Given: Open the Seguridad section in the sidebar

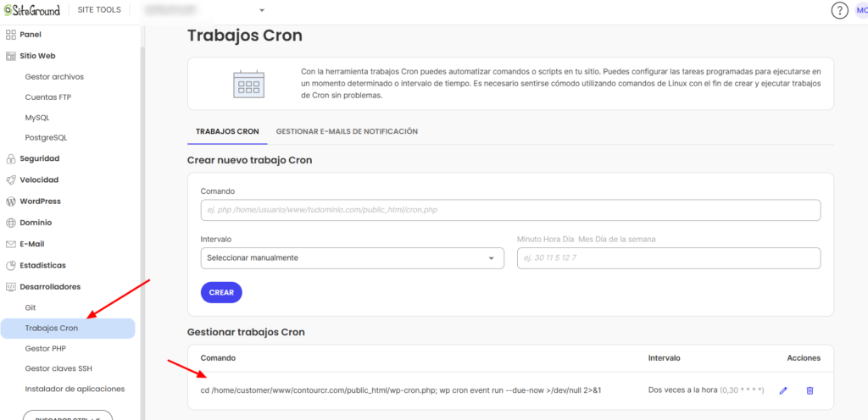Looking at the screenshot, I should (39, 158).
